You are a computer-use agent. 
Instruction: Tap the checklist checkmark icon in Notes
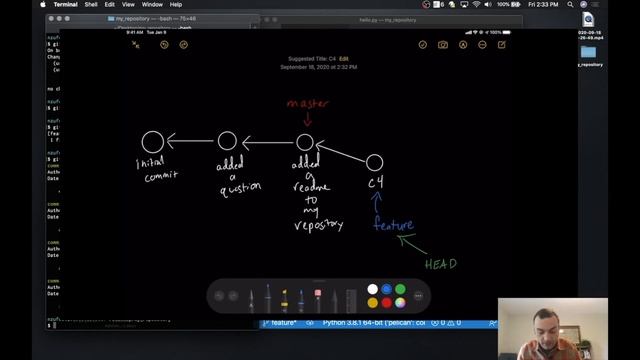(x=423, y=45)
